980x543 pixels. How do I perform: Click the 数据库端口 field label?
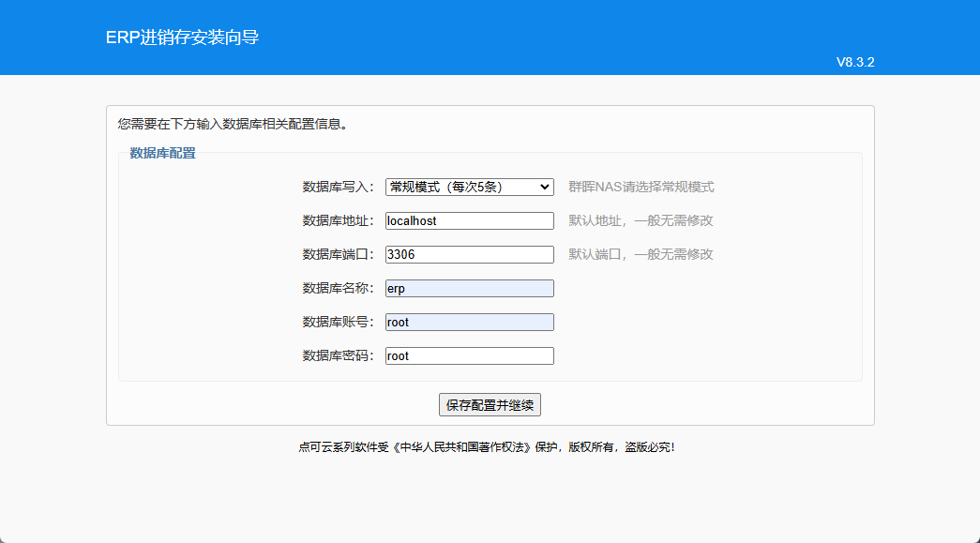point(338,254)
